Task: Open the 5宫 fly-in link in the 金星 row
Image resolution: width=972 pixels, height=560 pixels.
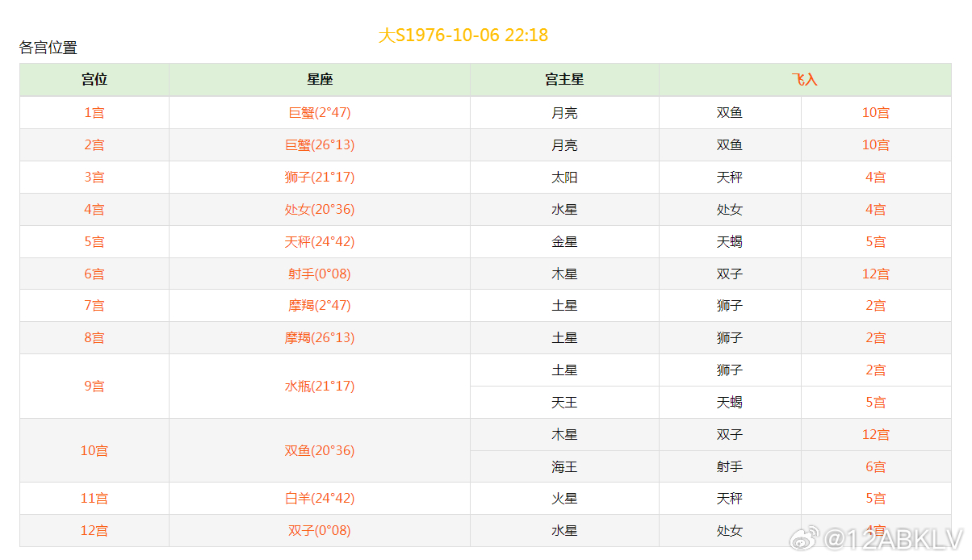Action: pos(876,242)
